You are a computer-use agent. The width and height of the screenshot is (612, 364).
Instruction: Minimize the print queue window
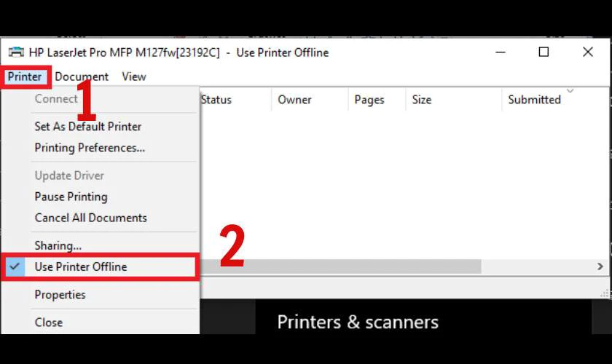[x=501, y=52]
